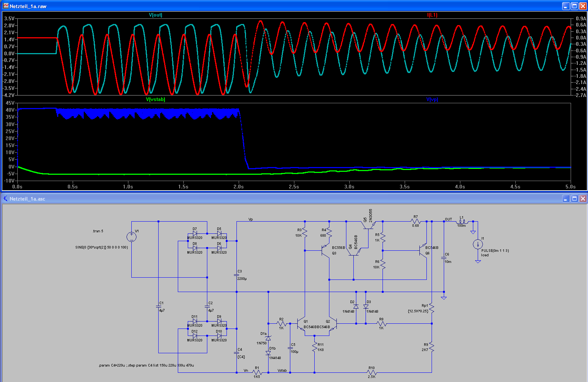Minimize the Netzteil_1a.asc schematic window
This screenshot has width=588, height=382.
566,198
